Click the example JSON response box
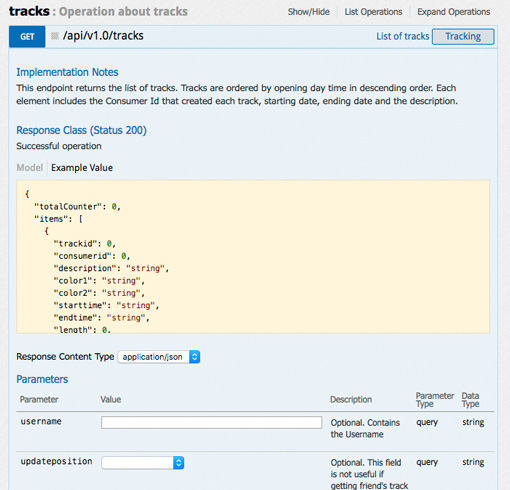The height and width of the screenshot is (490, 510). coord(253,256)
